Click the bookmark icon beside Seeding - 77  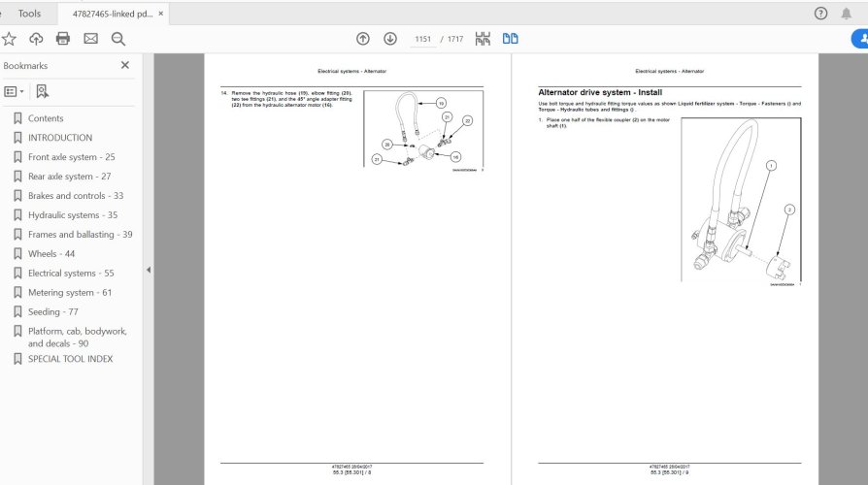(17, 312)
